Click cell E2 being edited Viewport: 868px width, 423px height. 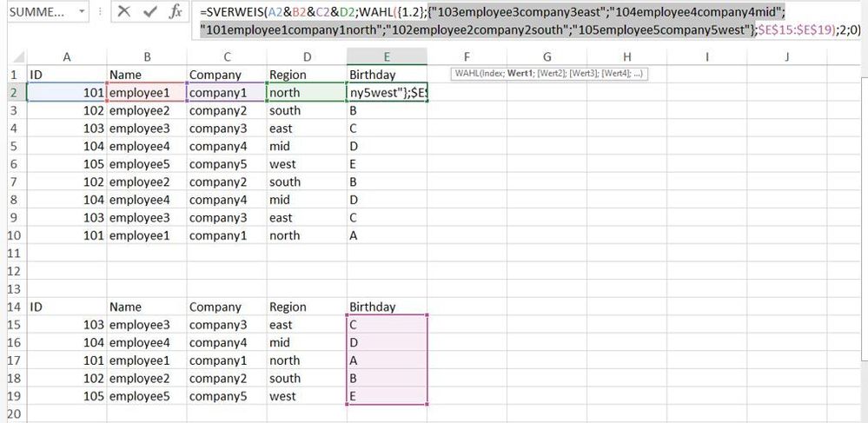coord(387,92)
